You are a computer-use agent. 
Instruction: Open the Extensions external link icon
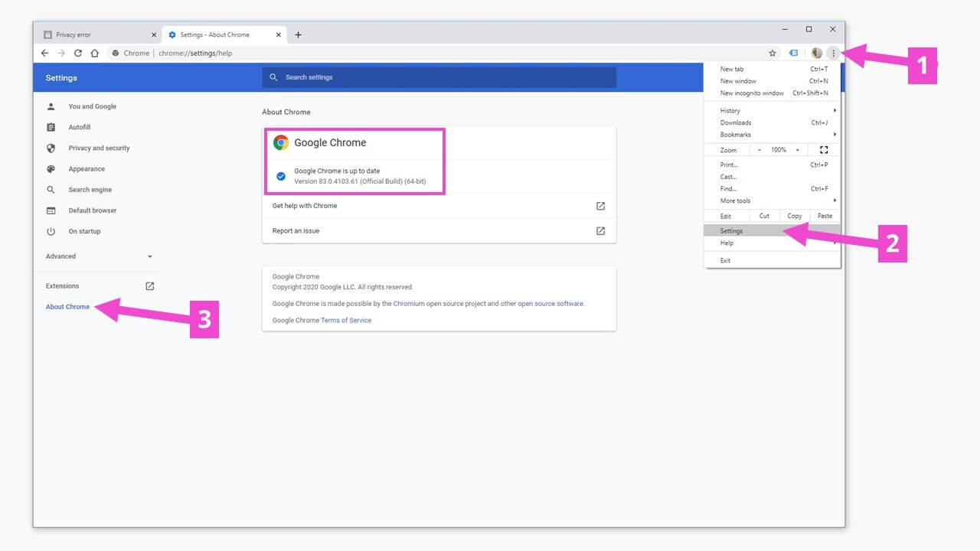tap(150, 286)
